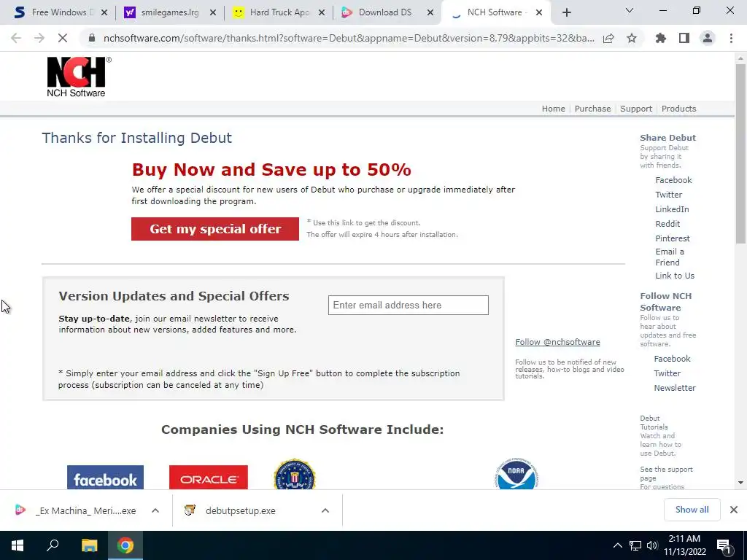Close the downloads bar

[x=734, y=510]
